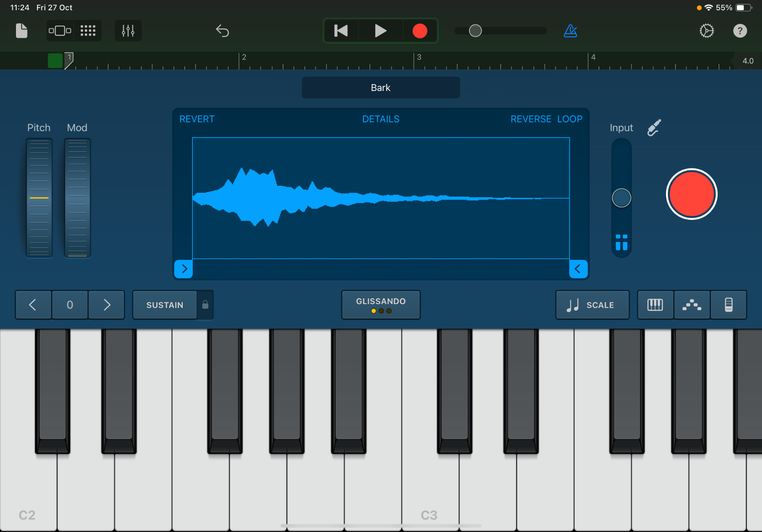The image size is (762, 532).
Task: Click the playhead at bar 1
Action: point(69,61)
